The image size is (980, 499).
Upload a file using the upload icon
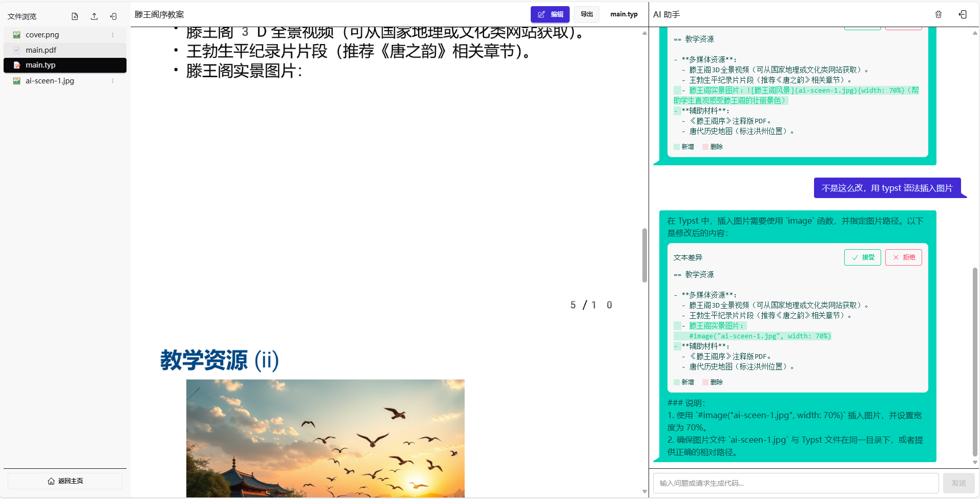(x=94, y=16)
